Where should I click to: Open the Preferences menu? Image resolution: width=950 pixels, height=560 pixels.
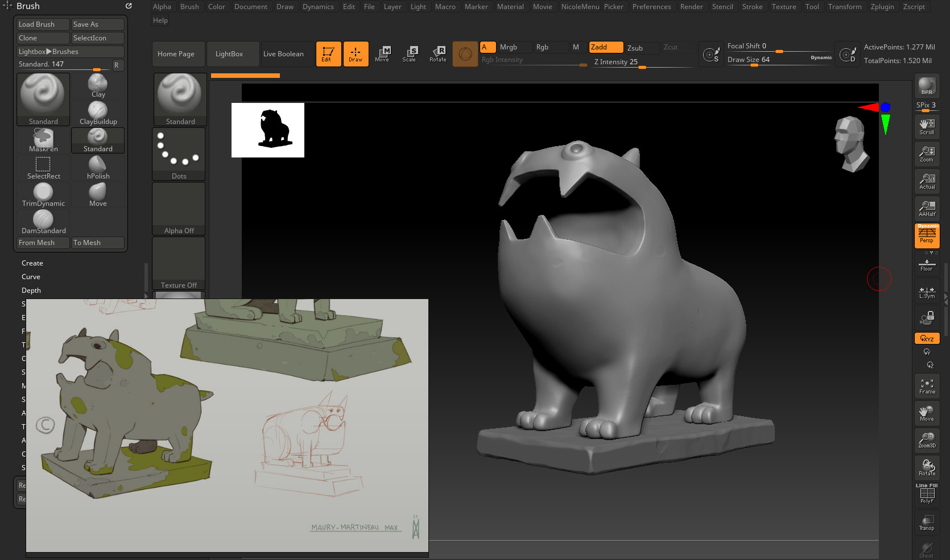point(651,7)
